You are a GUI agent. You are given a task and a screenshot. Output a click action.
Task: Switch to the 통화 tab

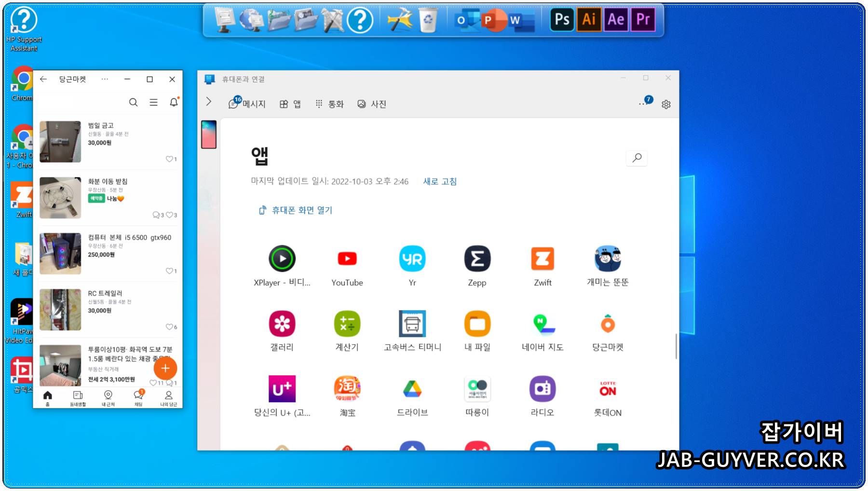click(329, 104)
